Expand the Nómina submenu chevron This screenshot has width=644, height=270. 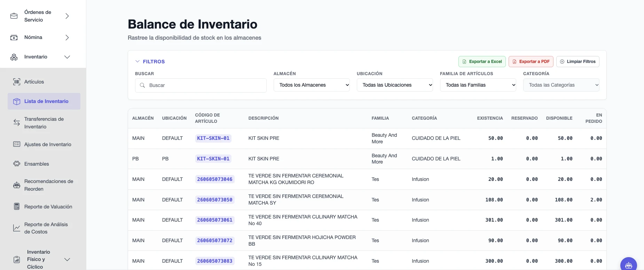(x=67, y=38)
